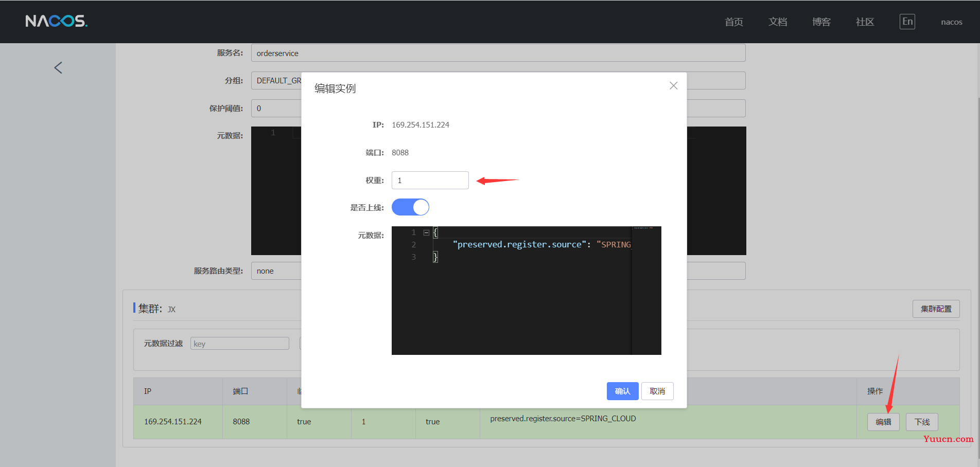The width and height of the screenshot is (980, 467).
Task: Open the 社区 nav item
Action: click(x=865, y=22)
